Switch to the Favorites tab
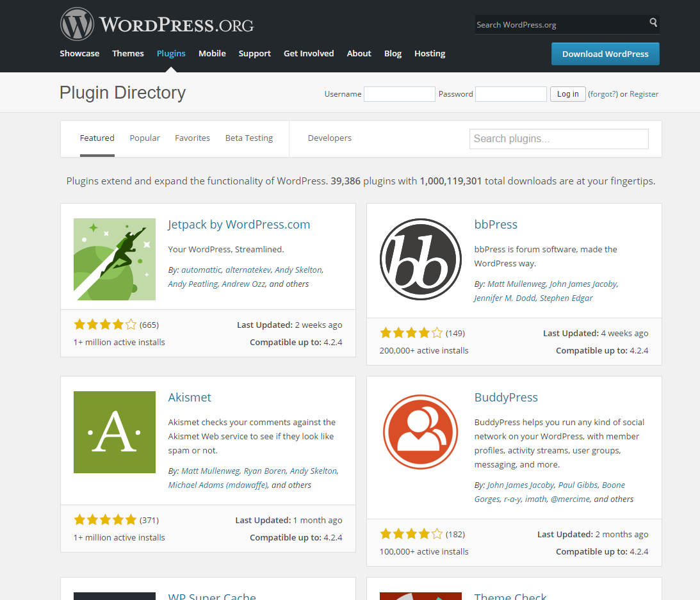This screenshot has height=600, width=700. 192,138
